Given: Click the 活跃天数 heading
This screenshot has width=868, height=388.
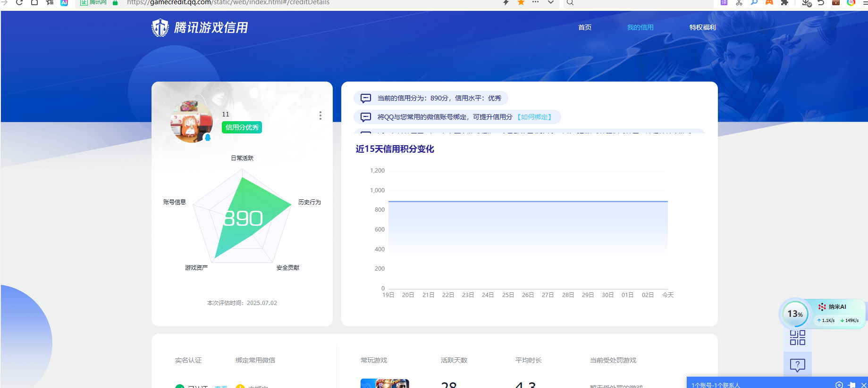Looking at the screenshot, I should (x=454, y=360).
